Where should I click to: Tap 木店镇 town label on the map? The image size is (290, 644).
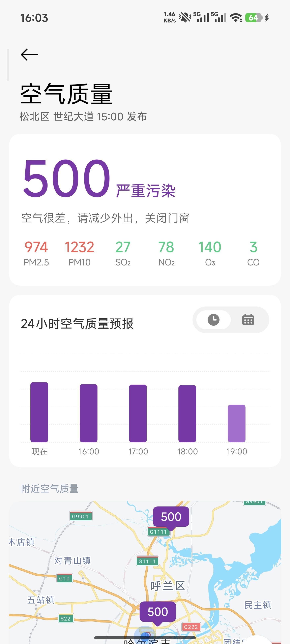(22, 542)
